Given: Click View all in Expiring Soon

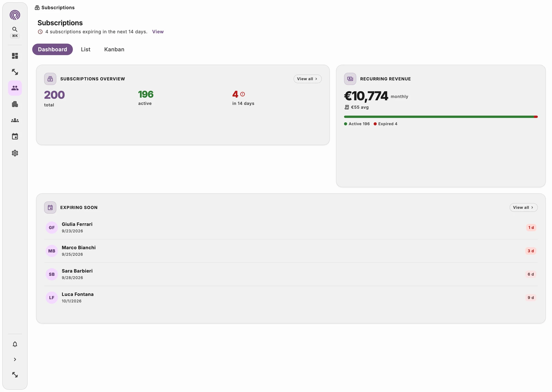Looking at the screenshot, I should pyautogui.click(x=523, y=208).
